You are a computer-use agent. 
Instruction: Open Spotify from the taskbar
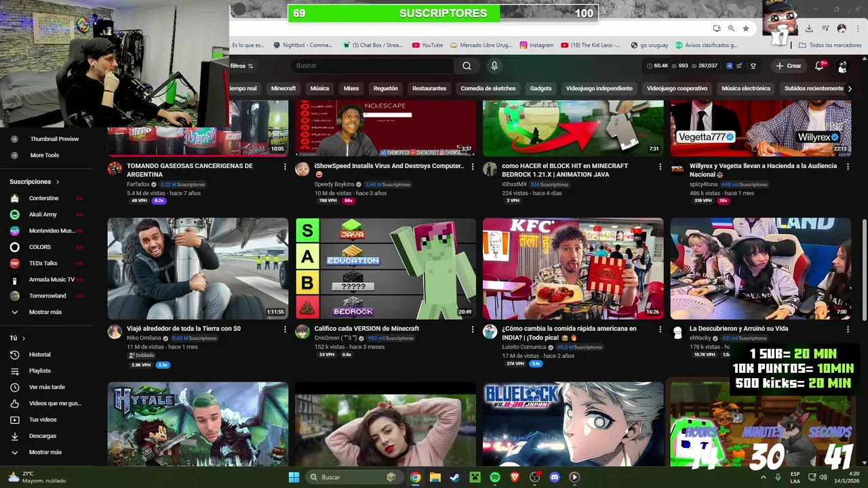495,477
